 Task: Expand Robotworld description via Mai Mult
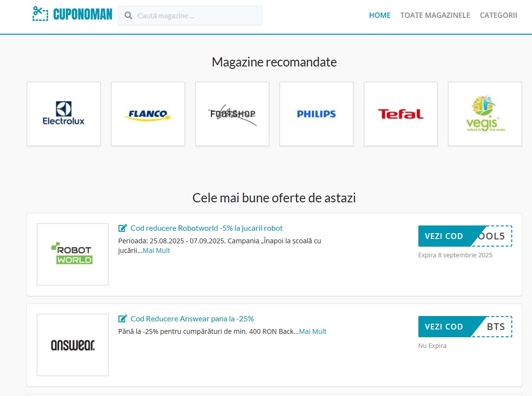pyautogui.click(x=156, y=251)
